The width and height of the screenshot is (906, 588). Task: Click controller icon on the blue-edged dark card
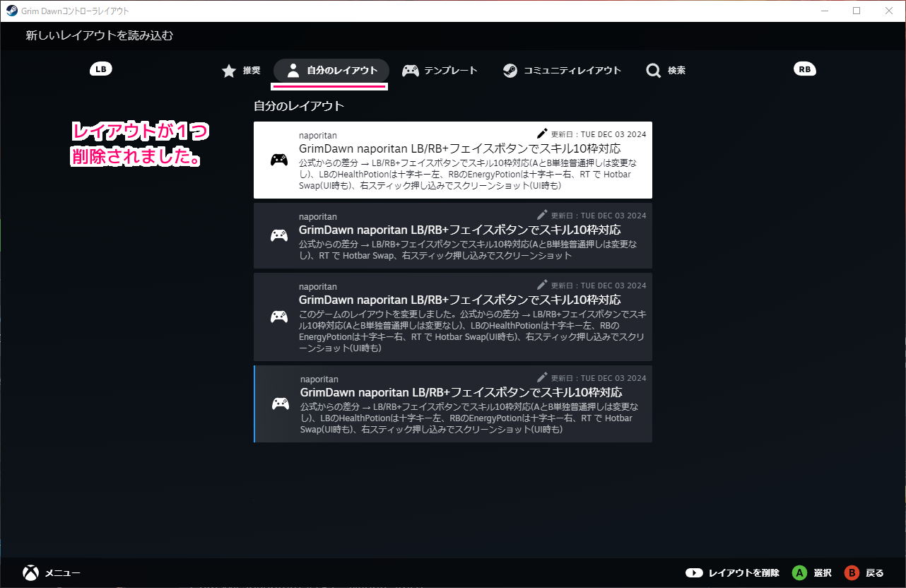click(281, 404)
